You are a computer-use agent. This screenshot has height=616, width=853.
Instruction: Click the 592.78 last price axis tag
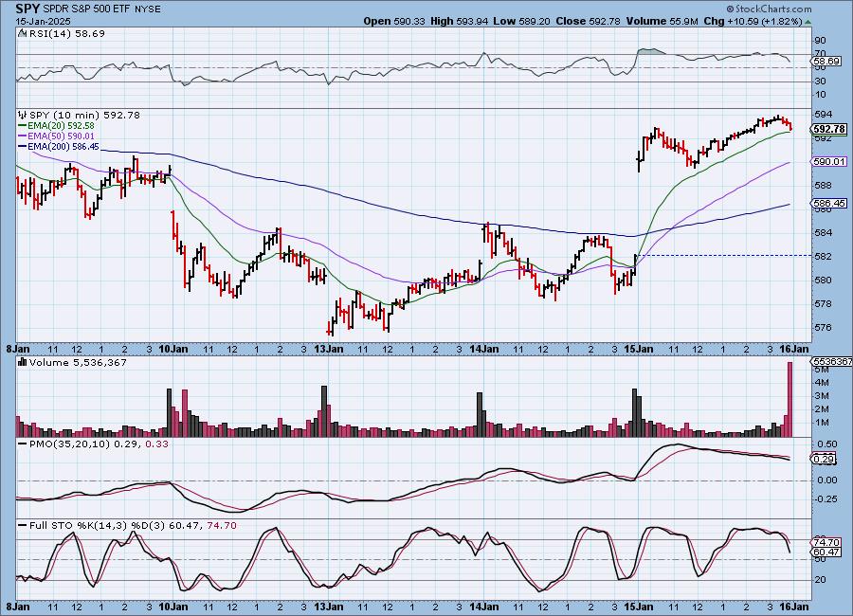829,129
